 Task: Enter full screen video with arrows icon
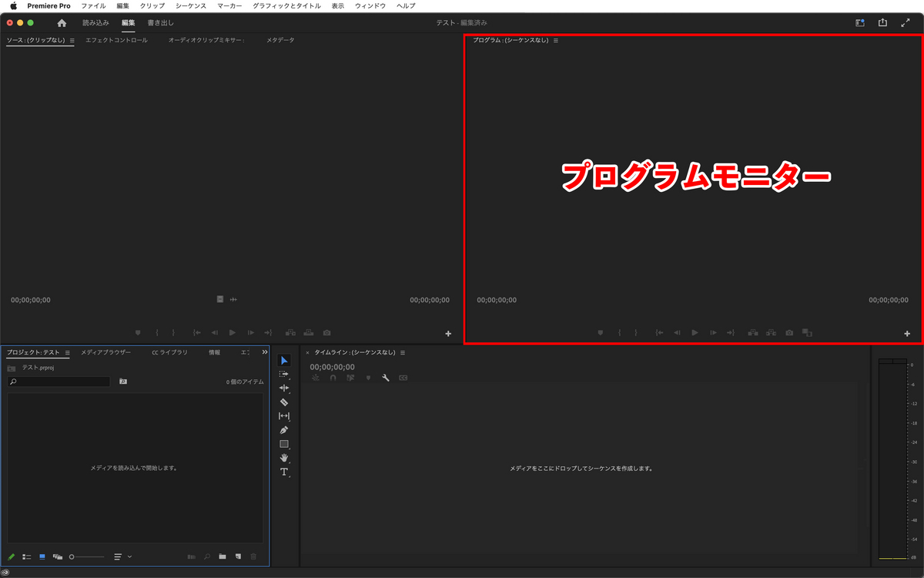(906, 23)
